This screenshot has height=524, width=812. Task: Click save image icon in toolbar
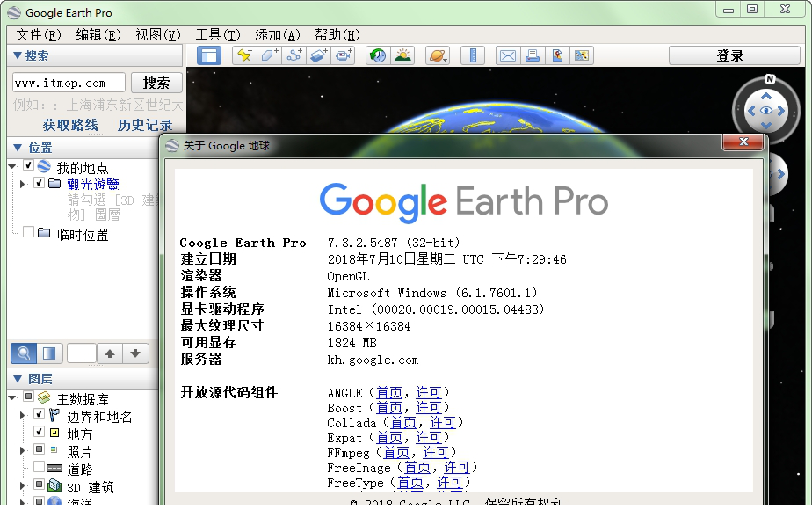[x=557, y=55]
